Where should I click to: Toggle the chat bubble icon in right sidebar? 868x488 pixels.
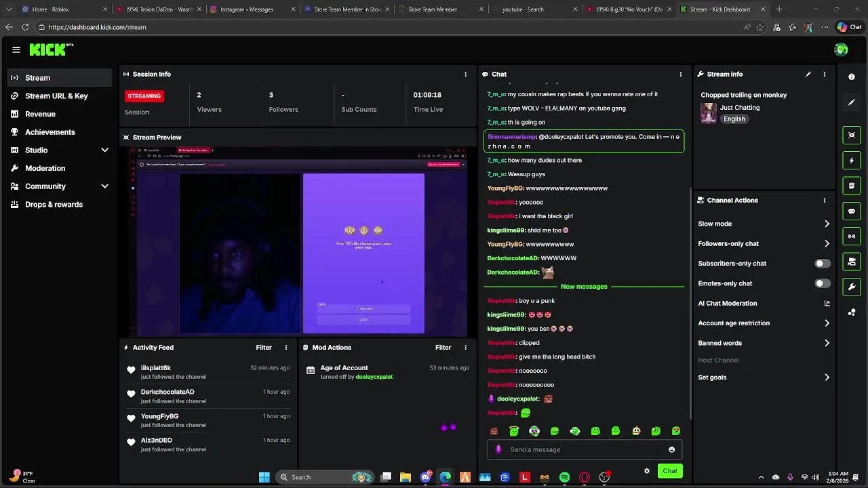(852, 211)
